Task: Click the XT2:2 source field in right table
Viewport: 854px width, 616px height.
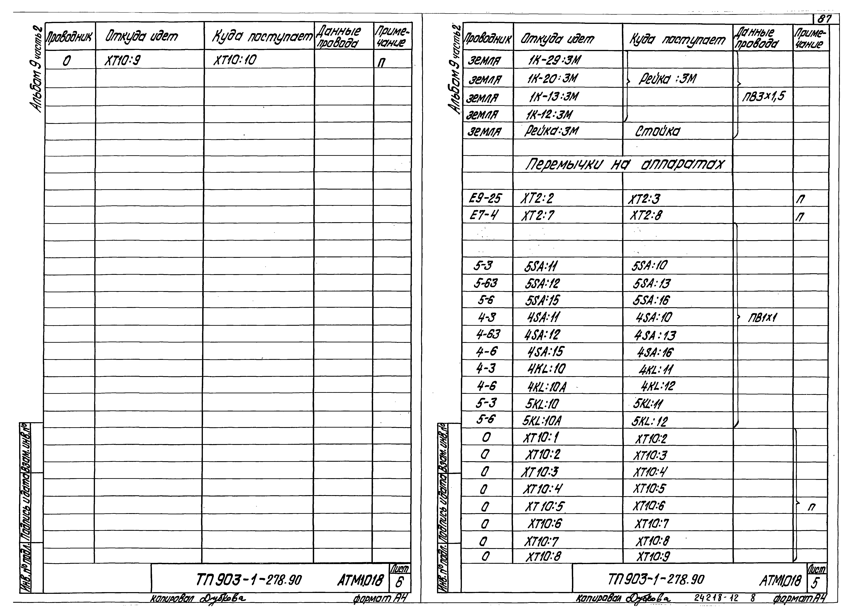Action: [550, 199]
